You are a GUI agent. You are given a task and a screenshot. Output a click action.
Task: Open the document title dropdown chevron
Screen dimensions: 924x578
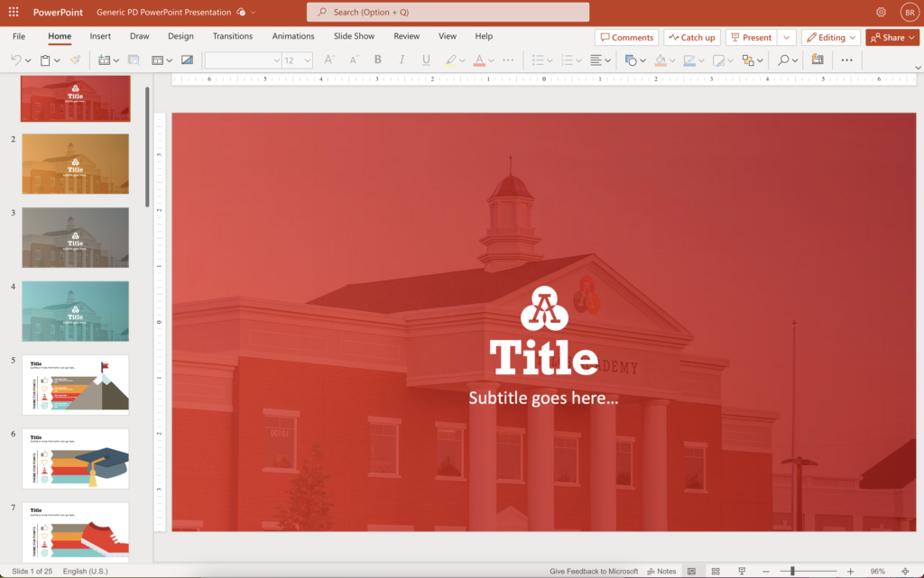[254, 13]
